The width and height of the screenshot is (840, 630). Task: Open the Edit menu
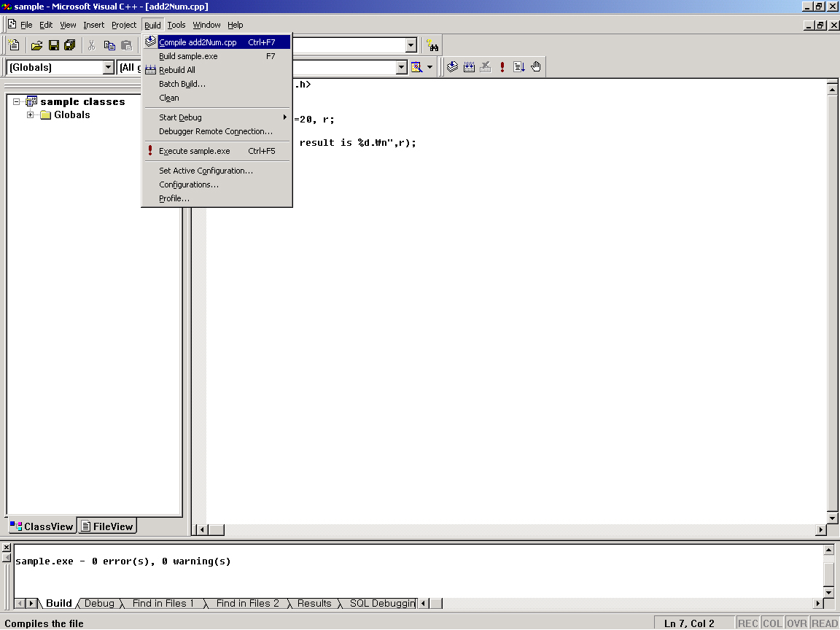[x=46, y=25]
